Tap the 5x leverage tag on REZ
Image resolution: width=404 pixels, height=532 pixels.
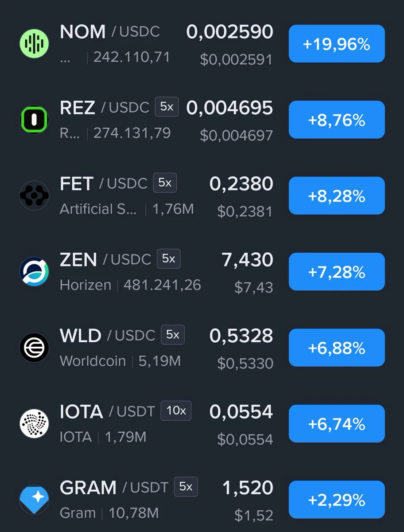167,107
